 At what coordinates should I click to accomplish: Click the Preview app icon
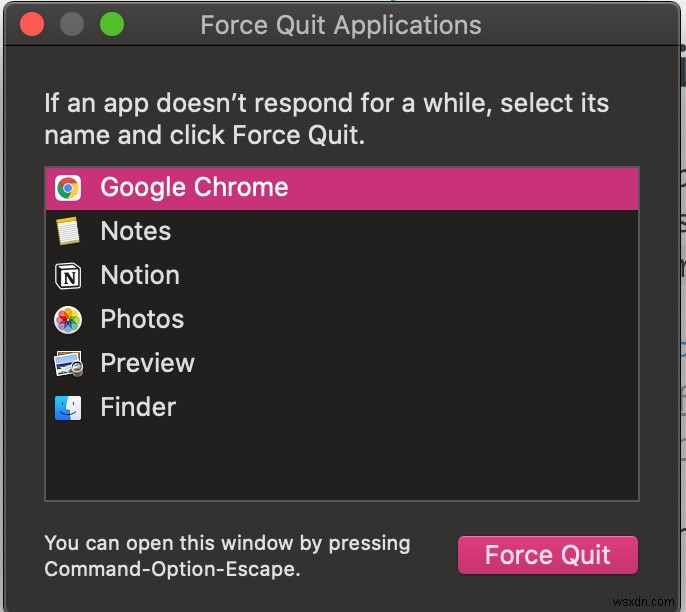click(68, 364)
